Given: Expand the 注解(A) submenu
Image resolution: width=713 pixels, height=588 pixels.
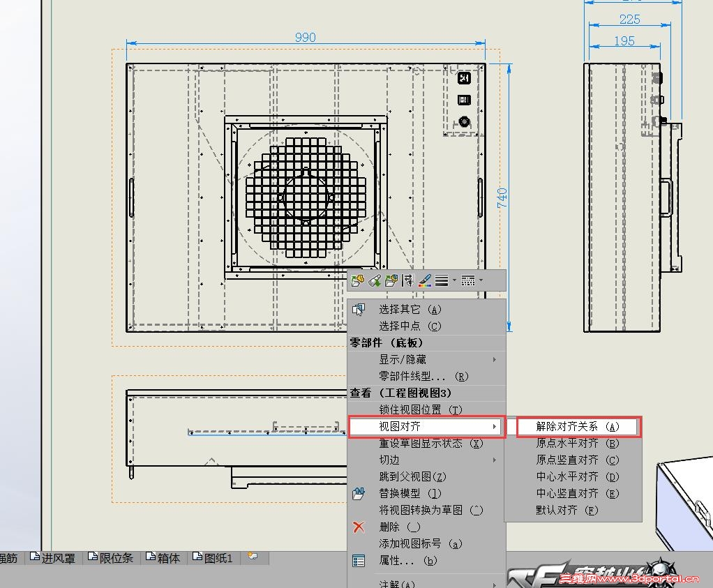Looking at the screenshot, I should 426,583.
